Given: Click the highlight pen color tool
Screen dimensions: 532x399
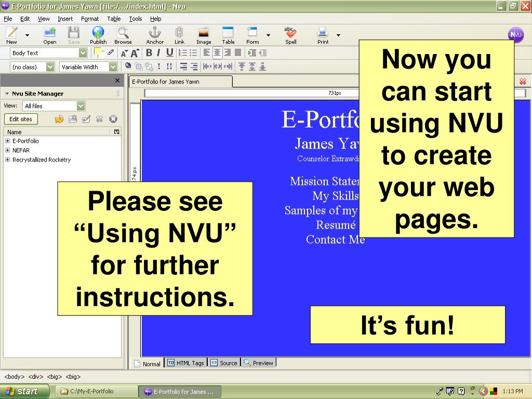Looking at the screenshot, I should 111,52.
